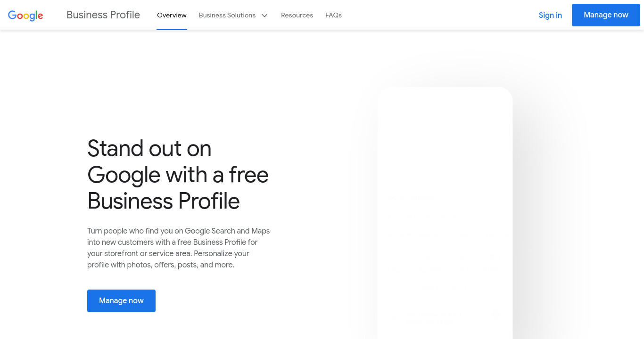Viewport: 644px width, 339px height.
Task: Click the Google logo in the header
Action: pyautogui.click(x=25, y=16)
